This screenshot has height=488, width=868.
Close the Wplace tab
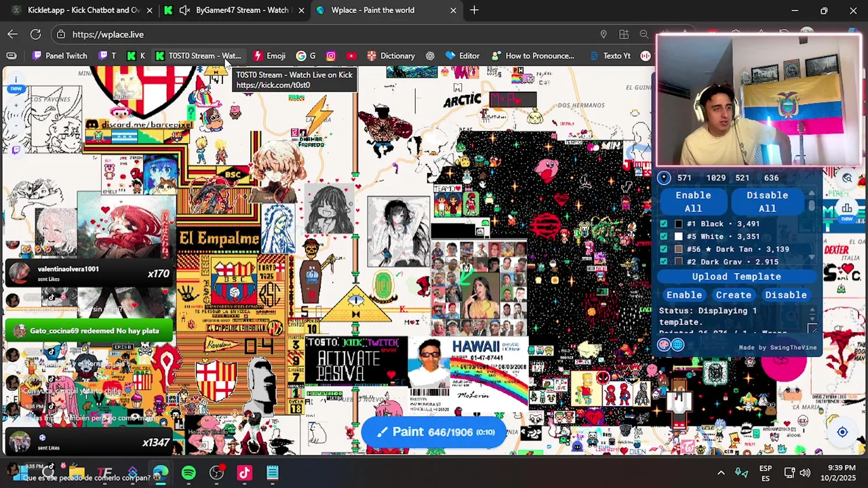point(453,10)
